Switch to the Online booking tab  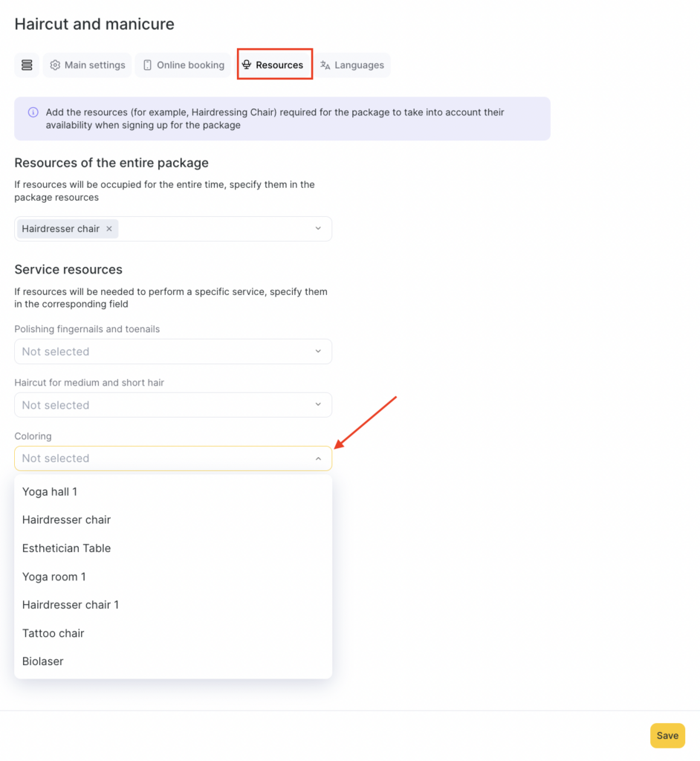pyautogui.click(x=184, y=65)
